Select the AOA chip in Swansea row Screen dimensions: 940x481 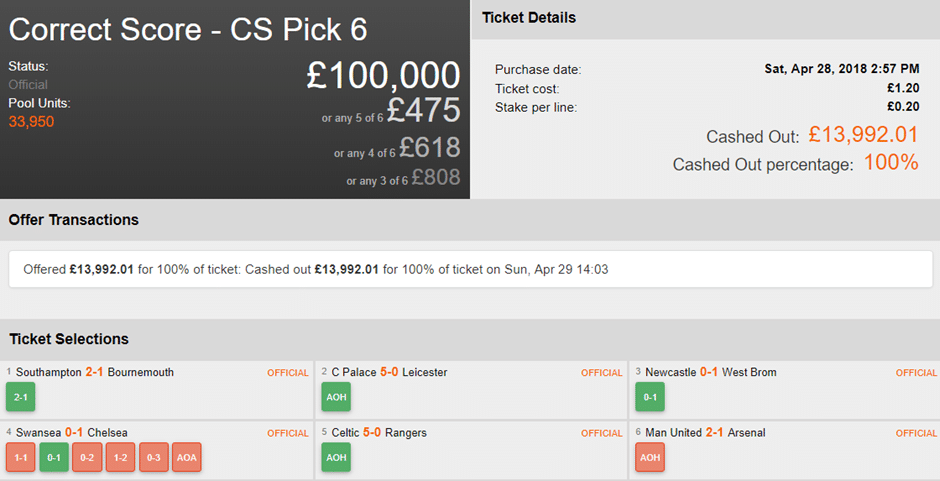click(187, 457)
